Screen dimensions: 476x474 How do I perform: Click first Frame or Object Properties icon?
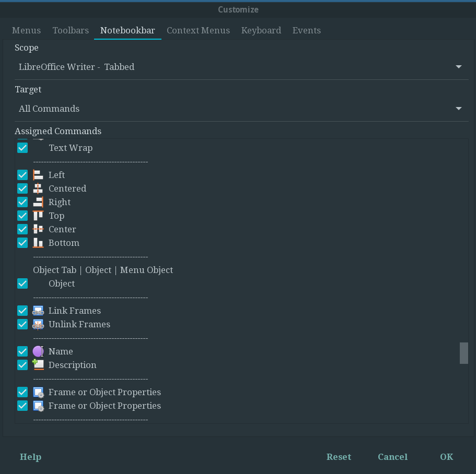click(x=38, y=393)
